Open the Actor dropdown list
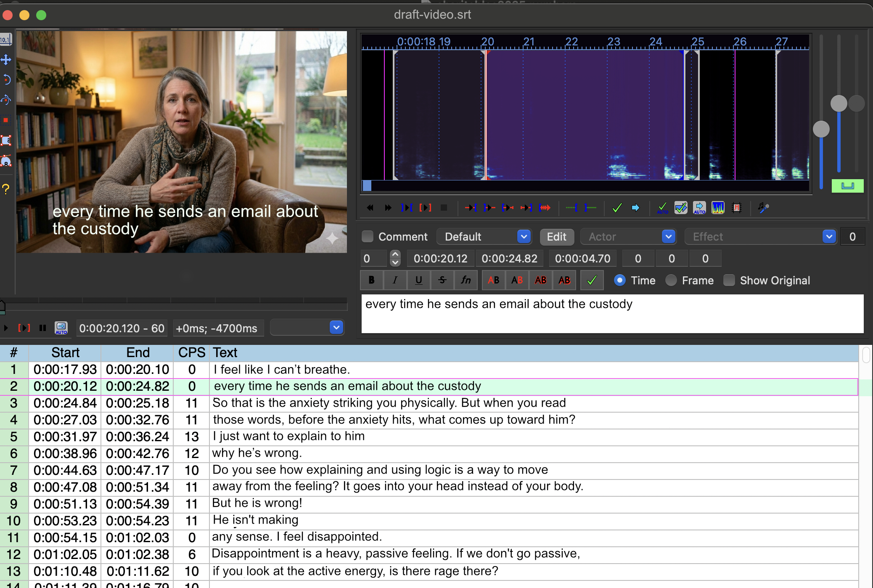 pos(669,236)
